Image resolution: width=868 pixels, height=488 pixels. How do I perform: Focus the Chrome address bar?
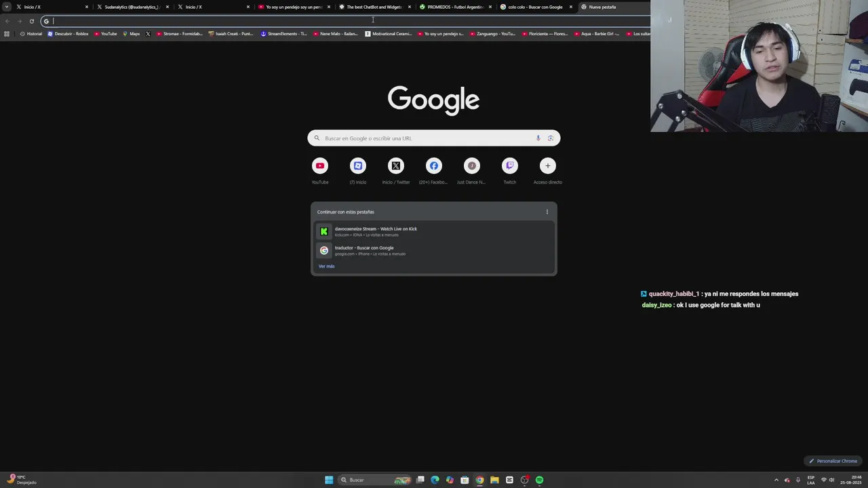(x=346, y=21)
